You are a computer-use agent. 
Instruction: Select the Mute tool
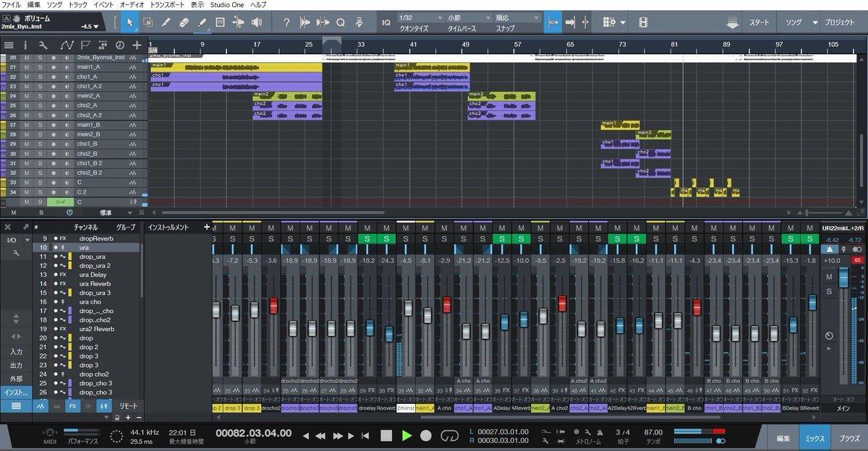[221, 22]
